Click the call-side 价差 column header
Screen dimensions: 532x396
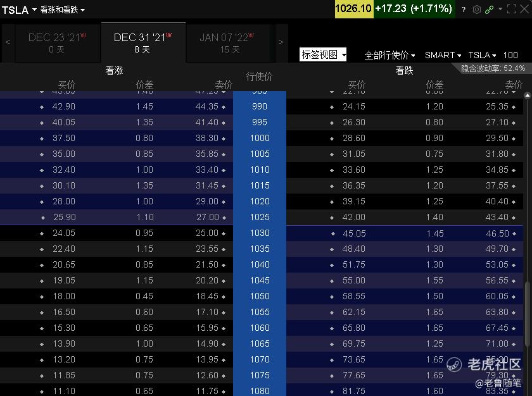click(x=144, y=85)
